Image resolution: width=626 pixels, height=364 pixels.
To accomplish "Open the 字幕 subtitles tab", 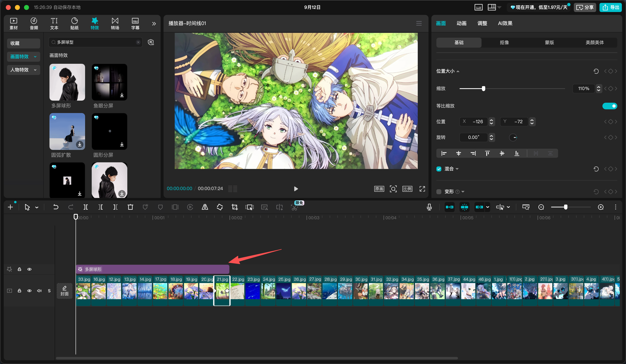I will [x=135, y=24].
